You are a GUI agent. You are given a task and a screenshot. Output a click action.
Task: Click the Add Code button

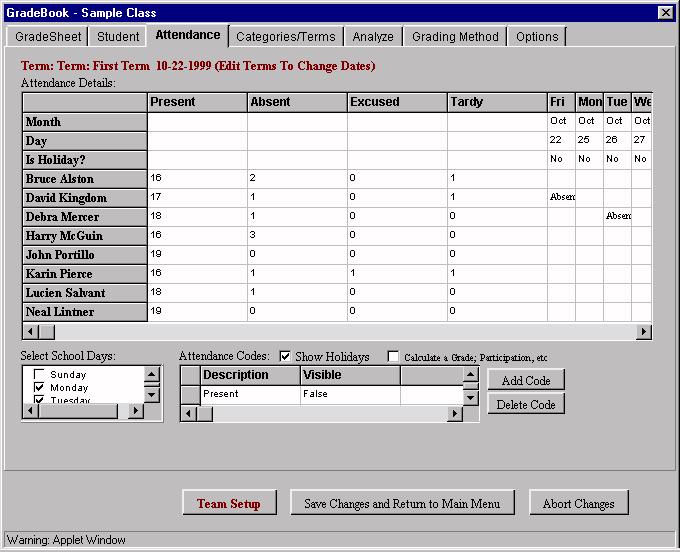pyautogui.click(x=526, y=380)
